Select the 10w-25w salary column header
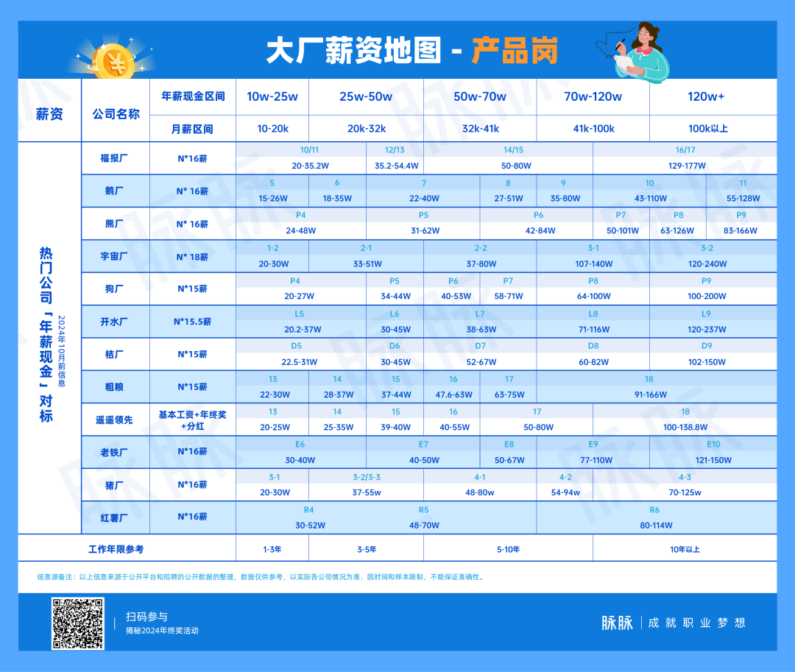 coord(272,97)
